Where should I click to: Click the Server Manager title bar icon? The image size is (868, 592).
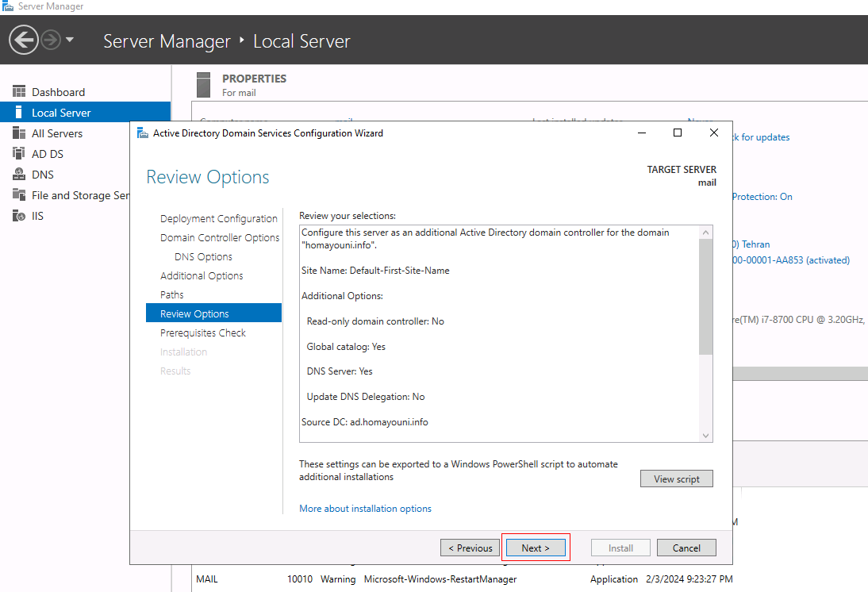click(x=8, y=6)
